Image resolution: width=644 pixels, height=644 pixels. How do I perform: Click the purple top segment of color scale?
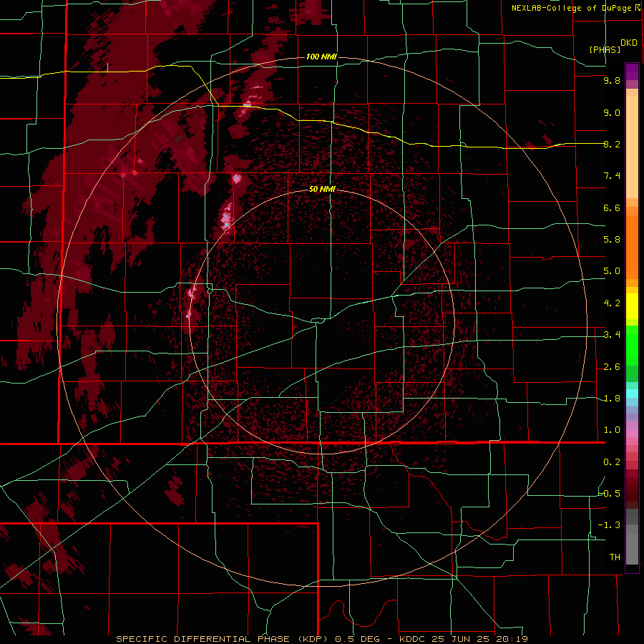coord(632,72)
